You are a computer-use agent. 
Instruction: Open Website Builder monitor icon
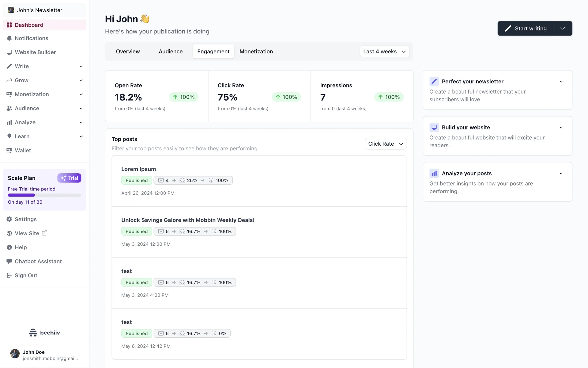click(9, 52)
